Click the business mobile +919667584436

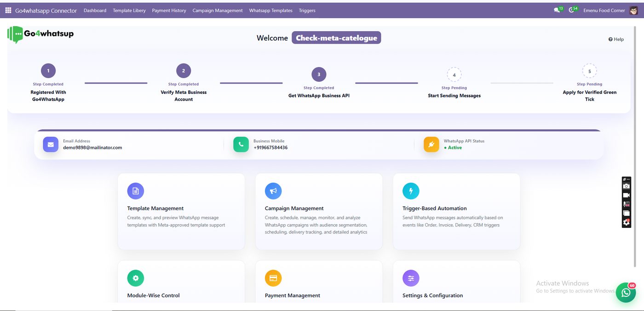[270, 148]
